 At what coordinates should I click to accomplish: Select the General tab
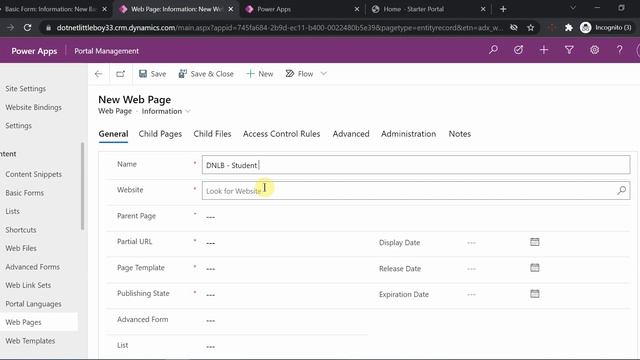tap(113, 134)
